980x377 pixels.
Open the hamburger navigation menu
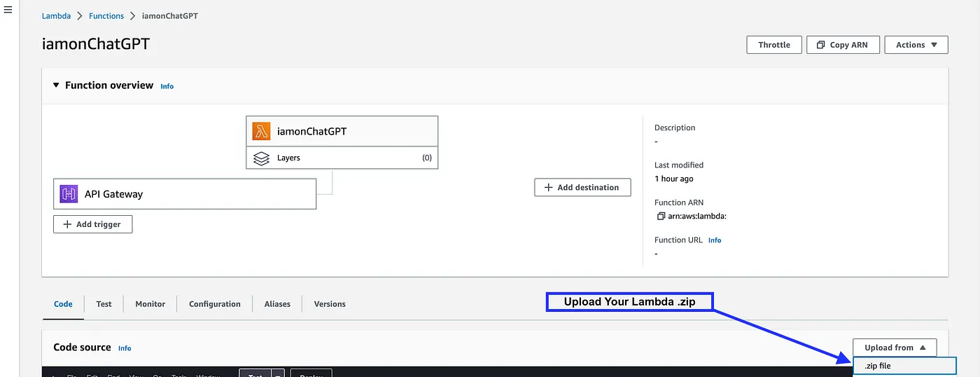click(8, 11)
